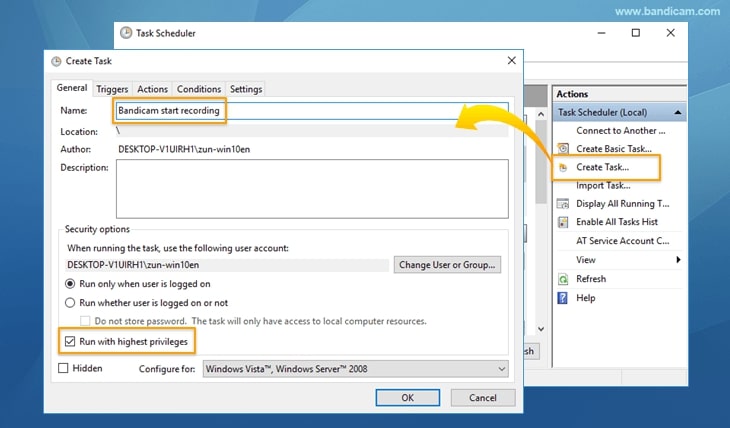Click the blue Help question mark icon
The width and height of the screenshot is (730, 428).
tap(563, 298)
